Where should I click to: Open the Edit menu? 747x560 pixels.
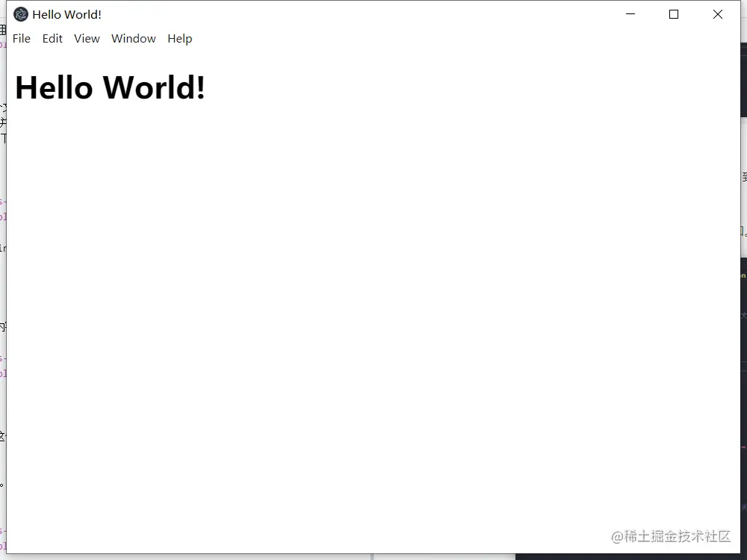52,38
